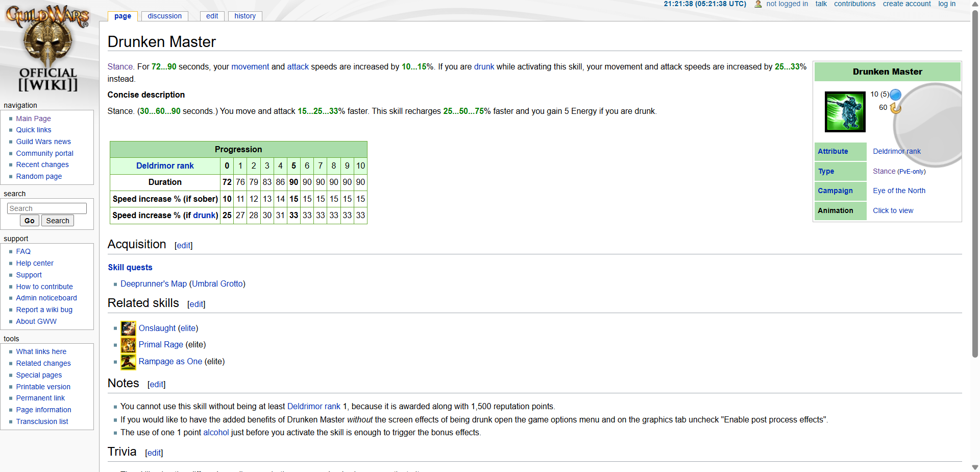
Task: Open Page information link
Action: (x=43, y=410)
